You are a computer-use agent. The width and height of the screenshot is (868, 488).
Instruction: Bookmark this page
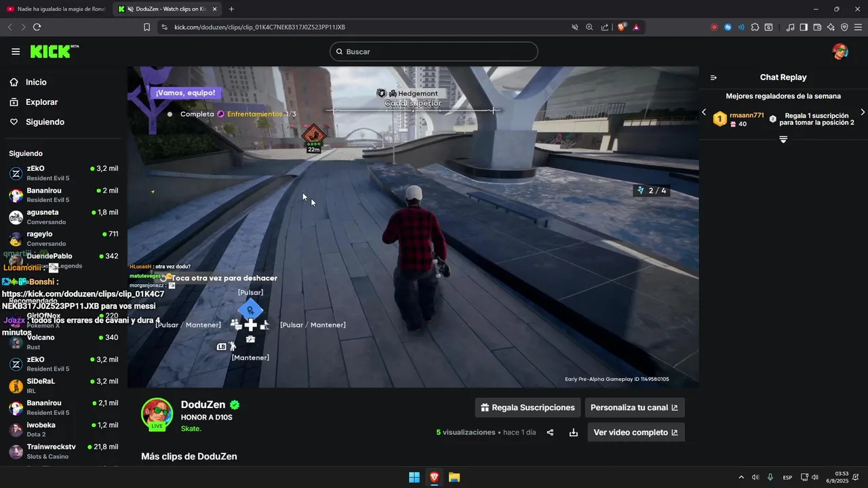click(146, 27)
